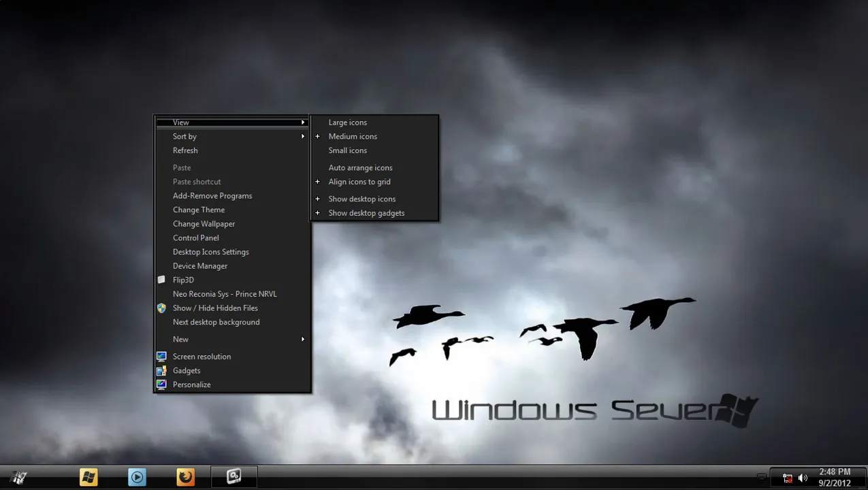
Task: Click Show / Hide Hidden Files text
Action: coord(215,308)
